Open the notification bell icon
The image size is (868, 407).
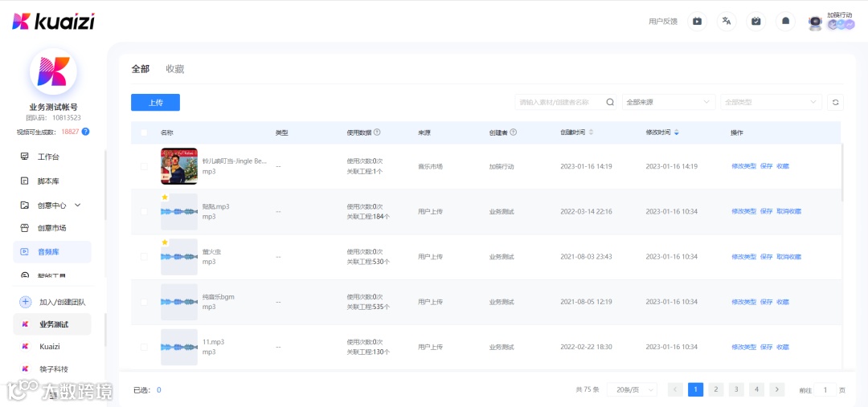tap(785, 22)
